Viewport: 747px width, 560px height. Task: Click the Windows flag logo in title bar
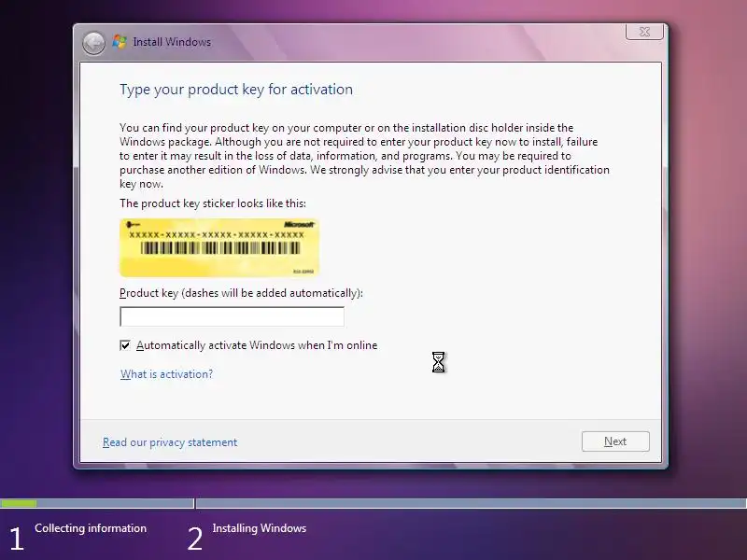click(x=120, y=42)
